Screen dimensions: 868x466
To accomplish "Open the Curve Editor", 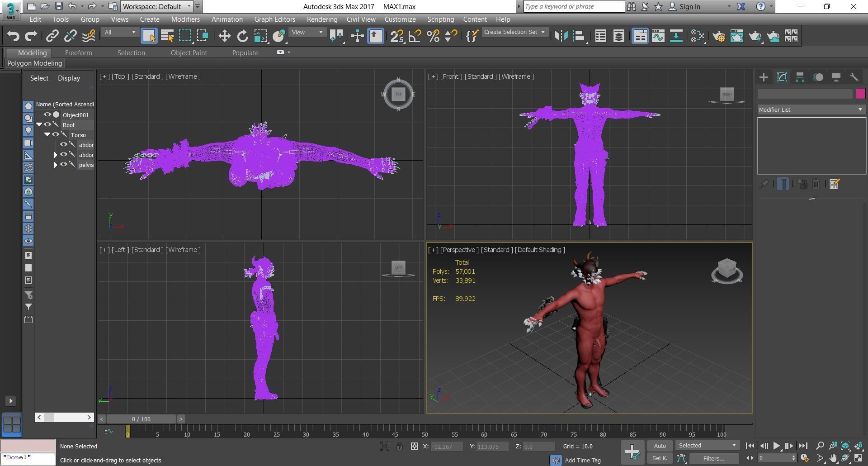I will click(x=658, y=36).
